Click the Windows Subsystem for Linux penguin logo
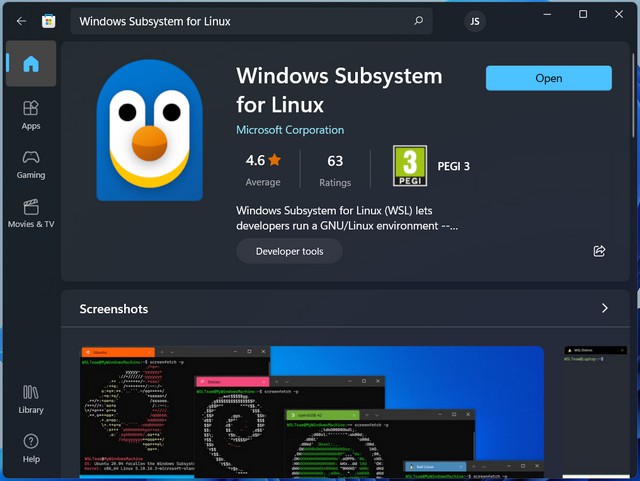Image resolution: width=640 pixels, height=481 pixels. pos(150,130)
